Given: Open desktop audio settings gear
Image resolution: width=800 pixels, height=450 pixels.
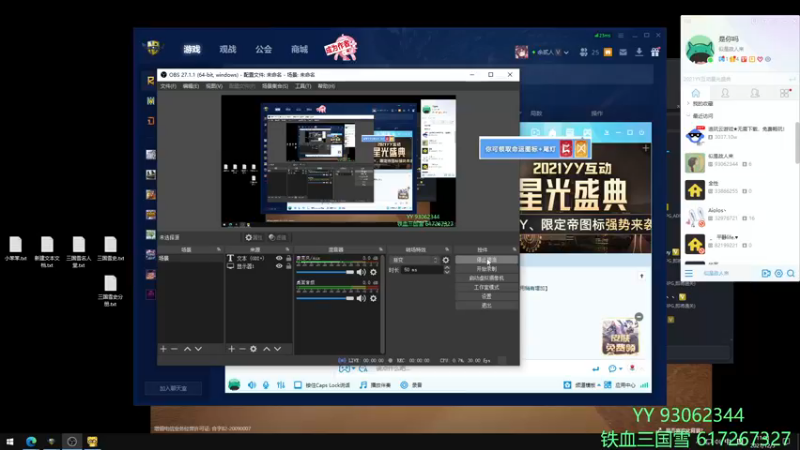Looking at the screenshot, I should (373, 298).
